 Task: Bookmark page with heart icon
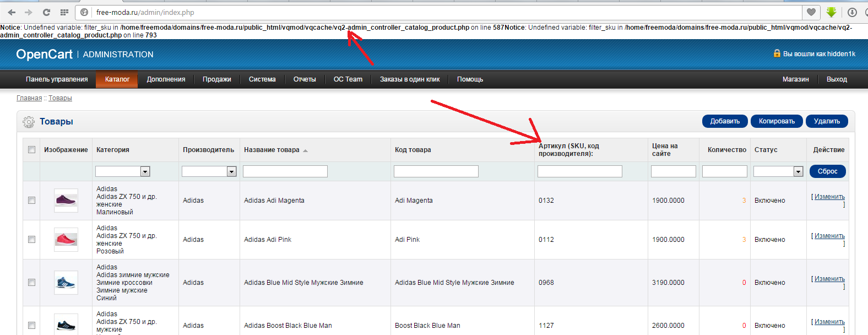pyautogui.click(x=811, y=12)
